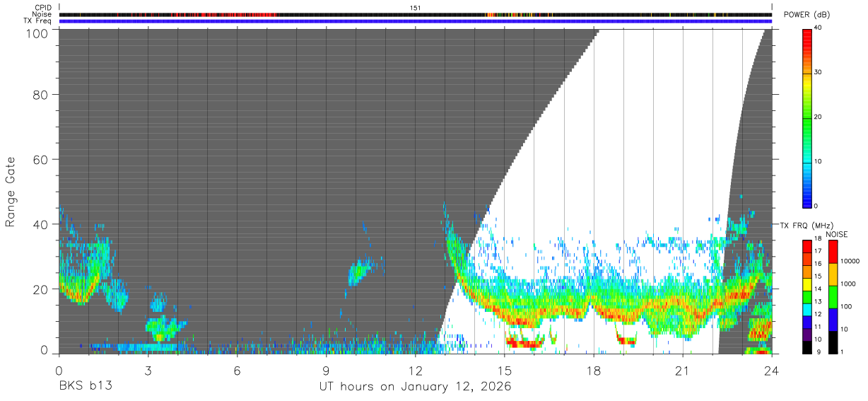Click the 9 label on the UT hours axis
The width and height of the screenshot is (868, 401).
[x=326, y=371]
